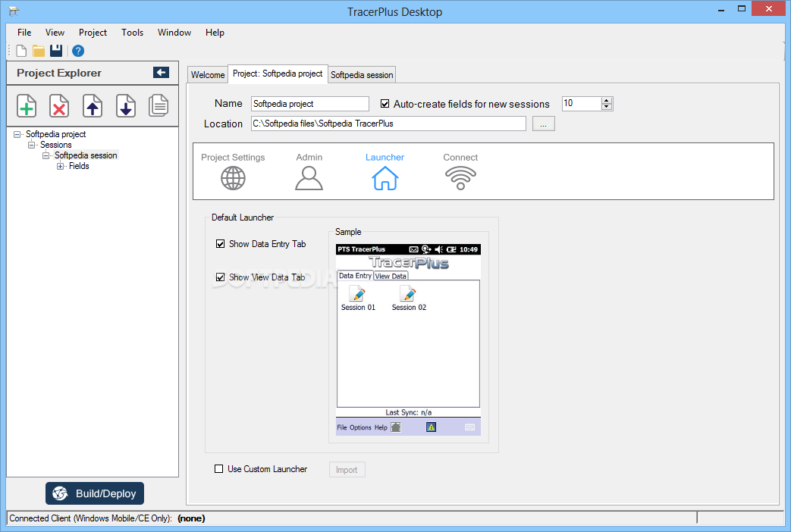This screenshot has width=791, height=532.
Task: Click Session 02 icon in sample
Action: tap(407, 293)
